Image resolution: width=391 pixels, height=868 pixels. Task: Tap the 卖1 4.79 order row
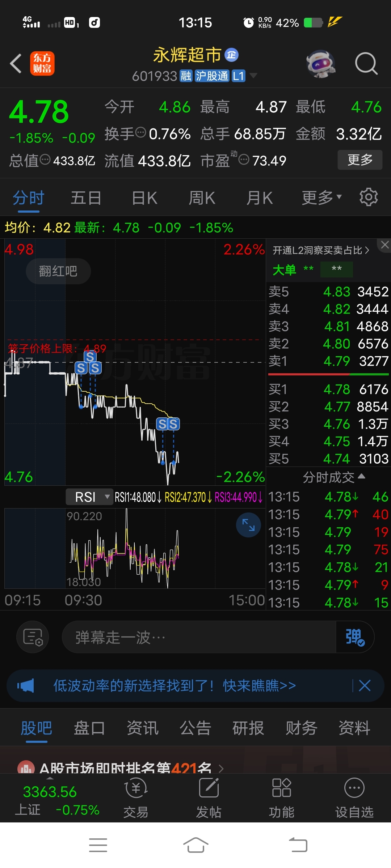point(328,361)
